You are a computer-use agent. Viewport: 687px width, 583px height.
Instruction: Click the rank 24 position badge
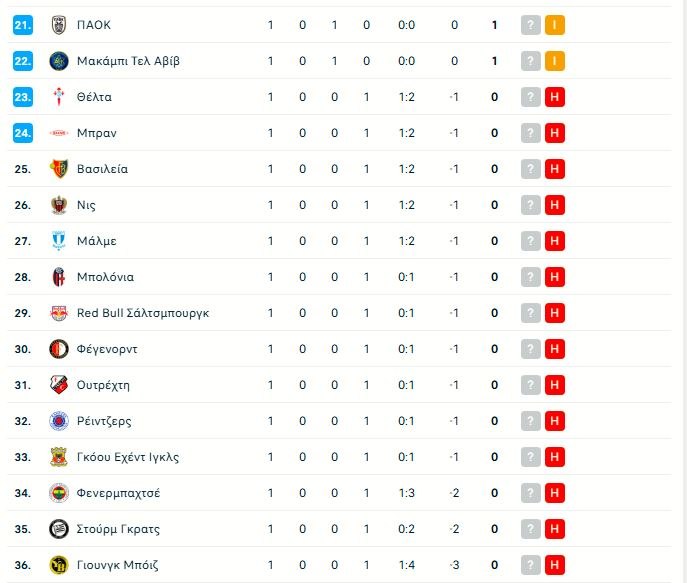24,133
